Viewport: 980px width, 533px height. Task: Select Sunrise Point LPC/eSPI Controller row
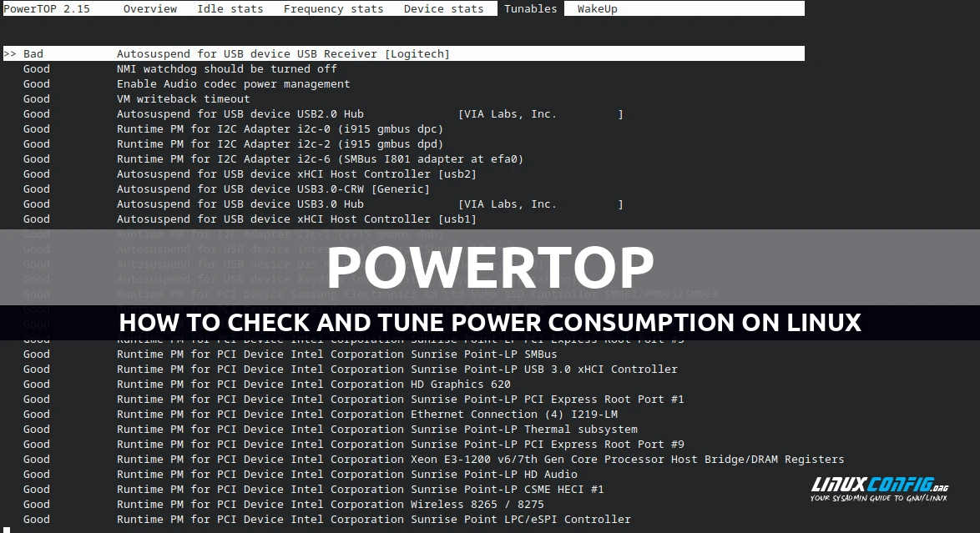pos(327,519)
